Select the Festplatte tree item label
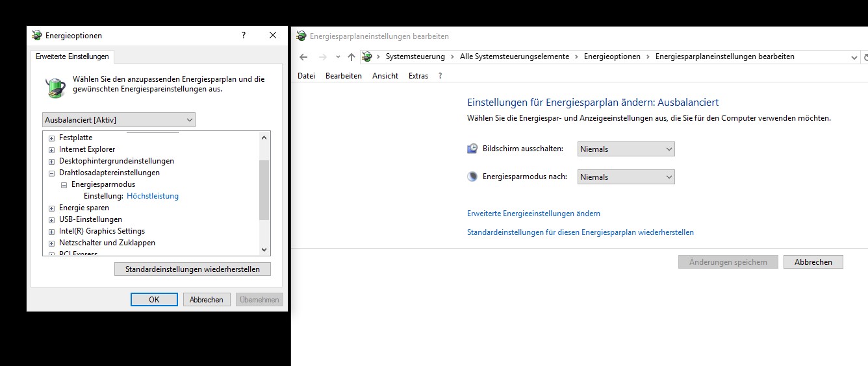868x366 pixels. 75,138
